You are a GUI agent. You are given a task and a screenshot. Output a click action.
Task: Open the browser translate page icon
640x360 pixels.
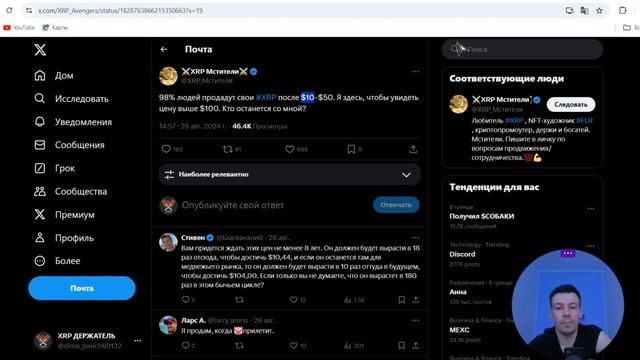[584, 11]
